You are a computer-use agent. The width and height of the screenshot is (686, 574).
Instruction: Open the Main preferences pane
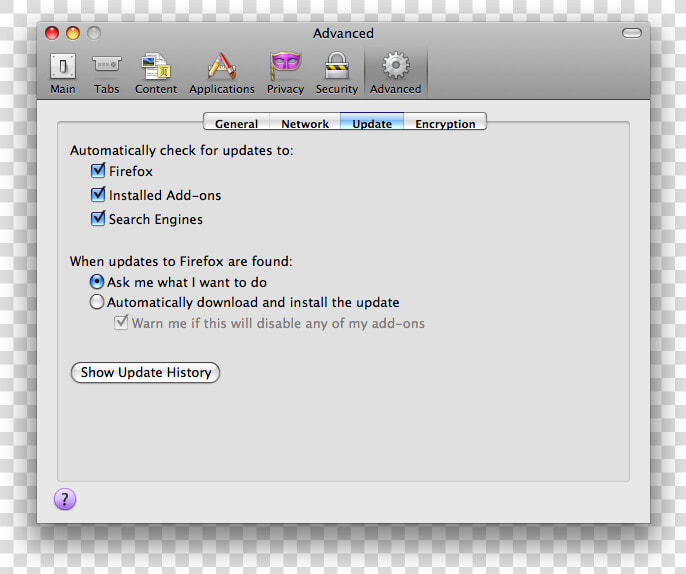63,74
